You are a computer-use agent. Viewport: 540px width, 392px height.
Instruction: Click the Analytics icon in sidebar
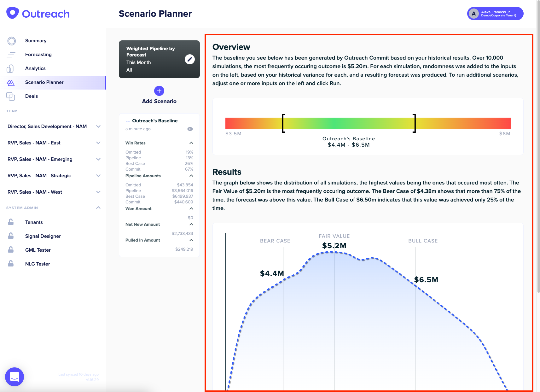pos(10,69)
